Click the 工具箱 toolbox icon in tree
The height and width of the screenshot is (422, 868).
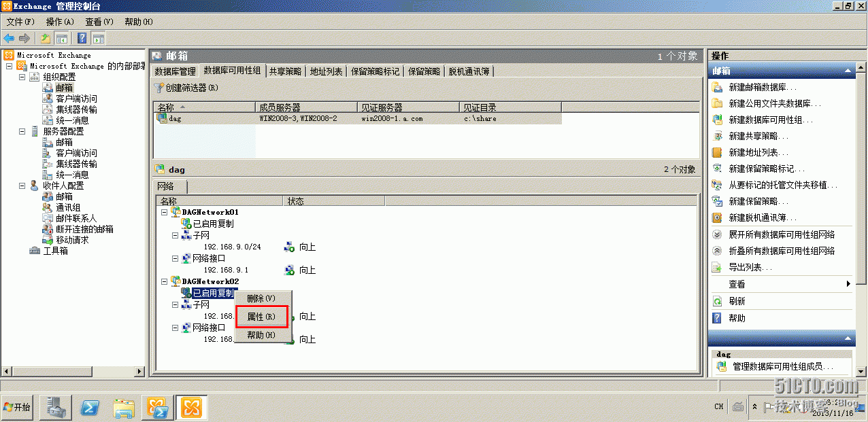35,251
